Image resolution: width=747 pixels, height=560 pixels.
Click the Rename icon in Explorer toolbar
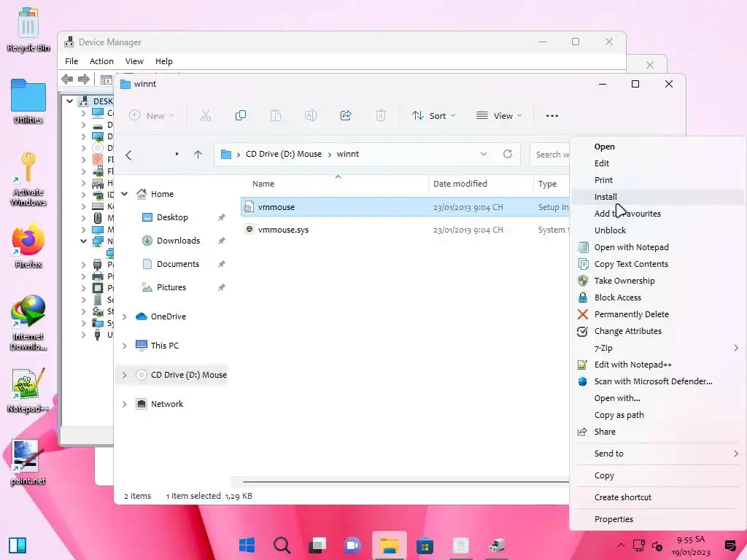click(x=311, y=116)
